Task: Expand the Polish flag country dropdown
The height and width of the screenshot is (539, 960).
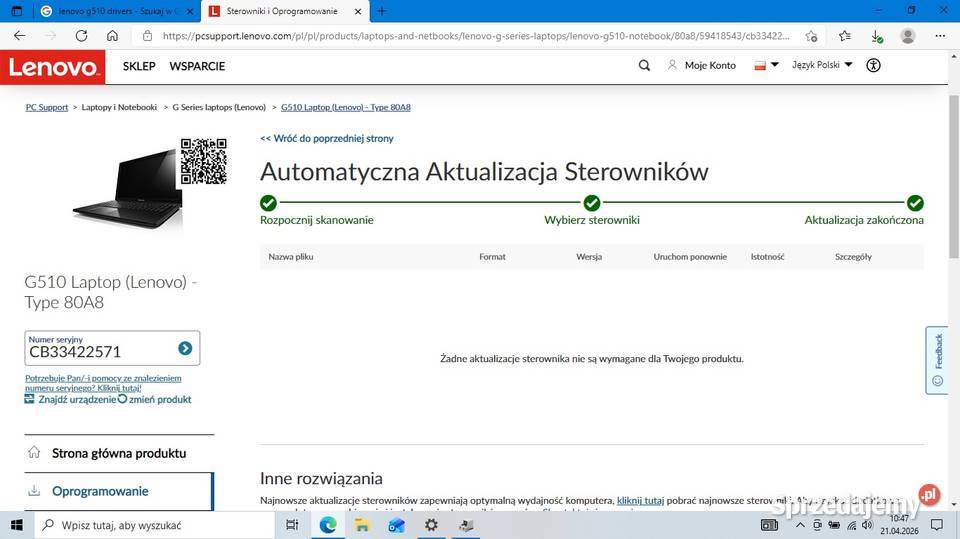Action: [x=766, y=65]
